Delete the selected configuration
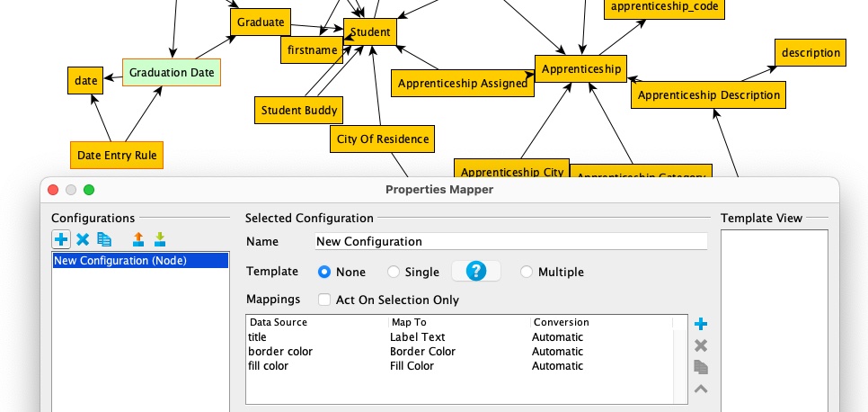This screenshot has height=412, width=868. (x=83, y=239)
